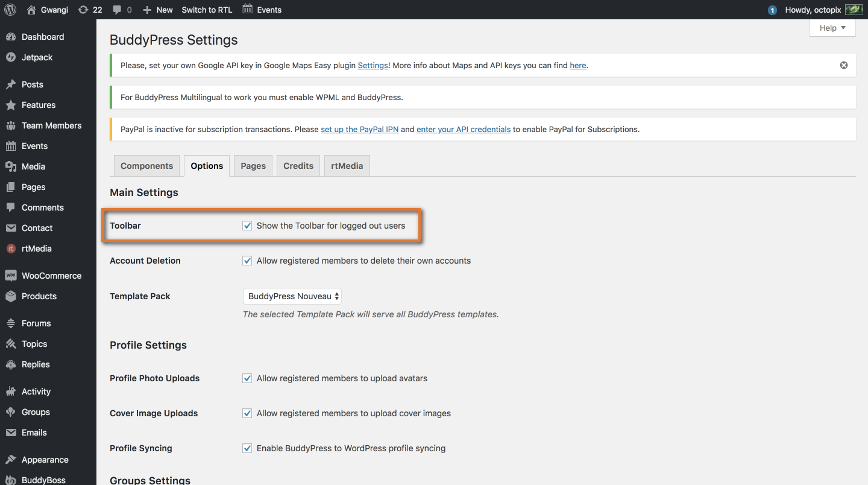868x485 pixels.
Task: Open the notification badge showing 1
Action: (772, 10)
